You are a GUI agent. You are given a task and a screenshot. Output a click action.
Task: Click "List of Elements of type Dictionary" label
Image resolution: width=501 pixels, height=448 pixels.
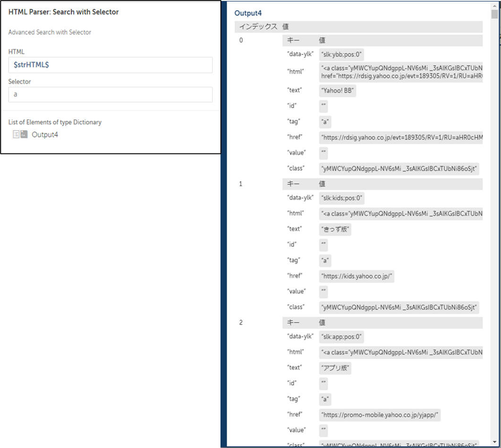point(55,122)
